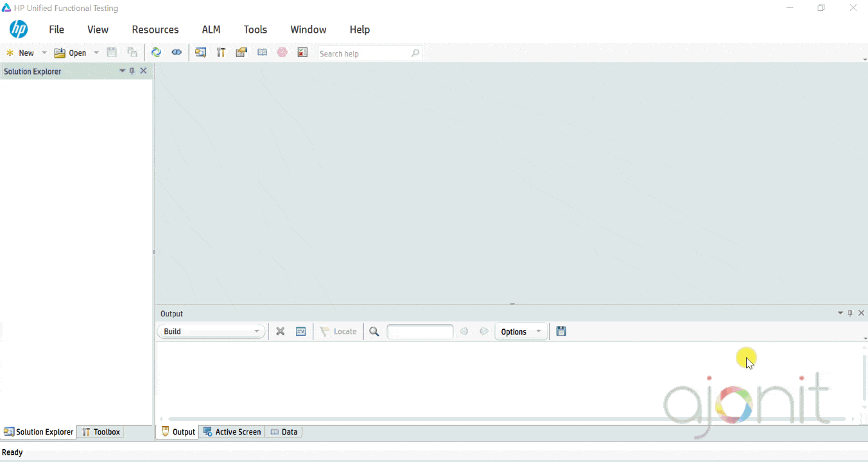
Task: Click the Save toolbar icon
Action: pyautogui.click(x=112, y=52)
